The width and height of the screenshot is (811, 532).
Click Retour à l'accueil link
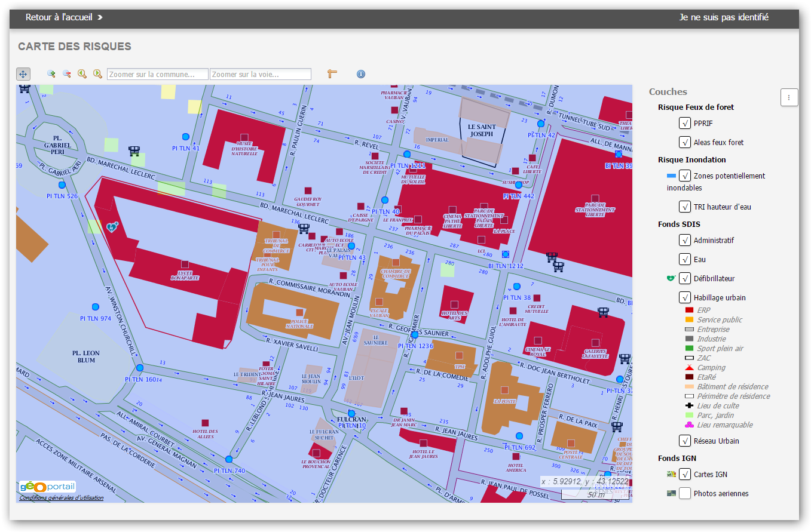(x=64, y=17)
